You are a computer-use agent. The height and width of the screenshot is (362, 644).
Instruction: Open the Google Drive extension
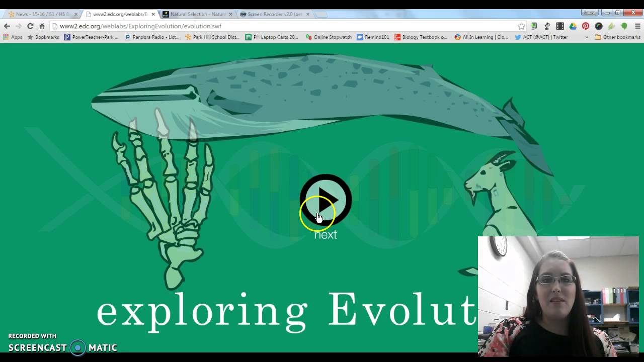tap(573, 26)
